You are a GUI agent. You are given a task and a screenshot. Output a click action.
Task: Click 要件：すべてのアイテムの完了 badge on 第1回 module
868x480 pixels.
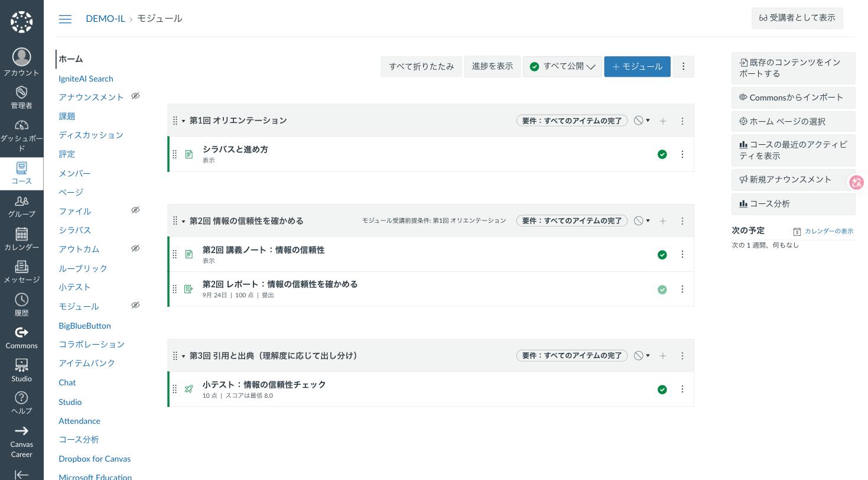[x=572, y=121]
